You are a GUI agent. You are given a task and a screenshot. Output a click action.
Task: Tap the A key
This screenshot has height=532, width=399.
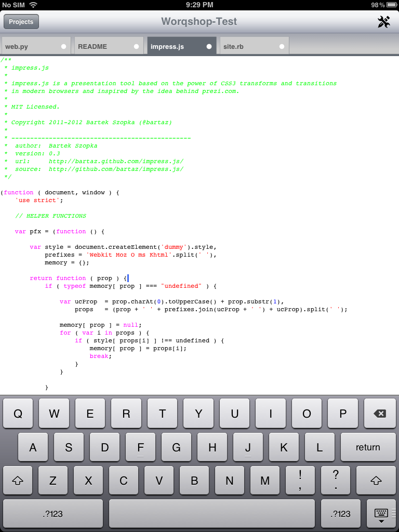tap(33, 447)
